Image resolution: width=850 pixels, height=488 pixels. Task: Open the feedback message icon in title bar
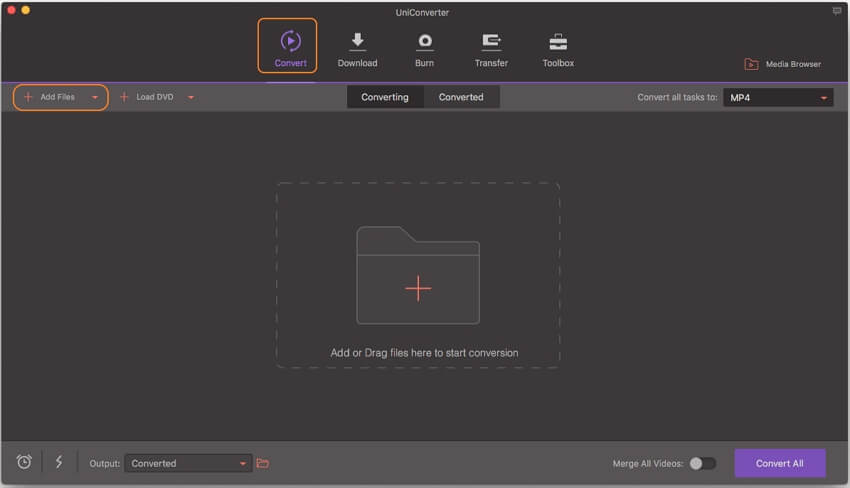(x=837, y=11)
